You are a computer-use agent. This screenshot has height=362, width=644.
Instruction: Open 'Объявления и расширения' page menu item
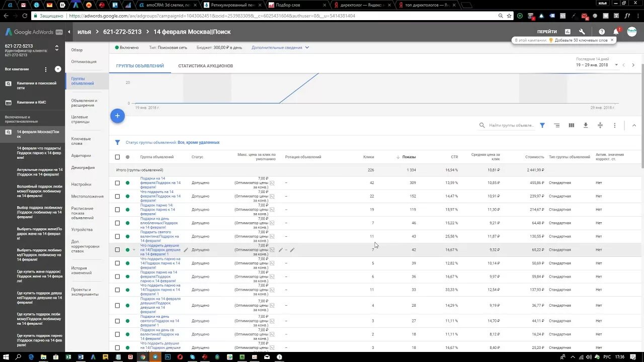(x=84, y=103)
